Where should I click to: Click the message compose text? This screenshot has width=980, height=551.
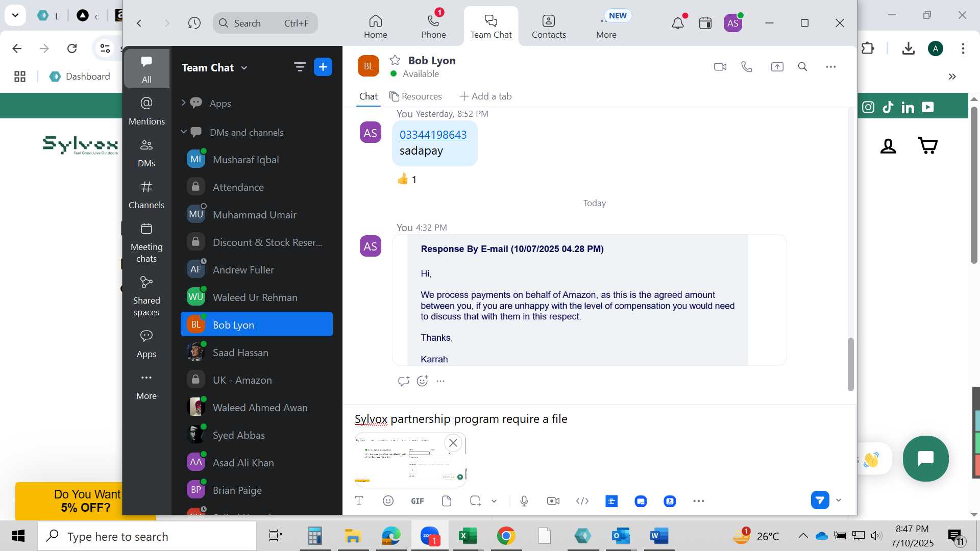point(461,419)
